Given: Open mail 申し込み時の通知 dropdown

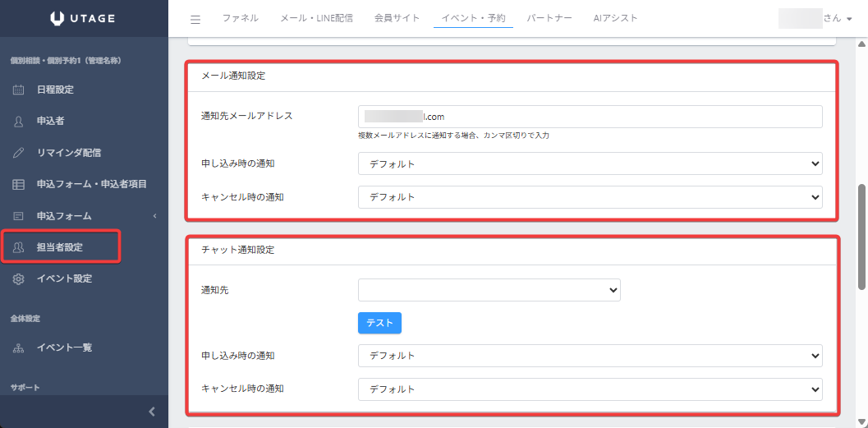Looking at the screenshot, I should click(590, 164).
